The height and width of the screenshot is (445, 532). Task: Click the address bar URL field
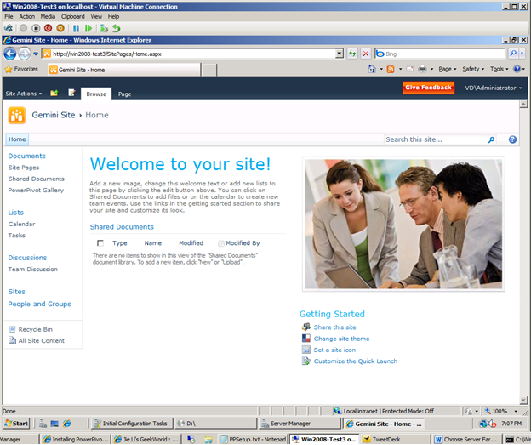(193, 54)
